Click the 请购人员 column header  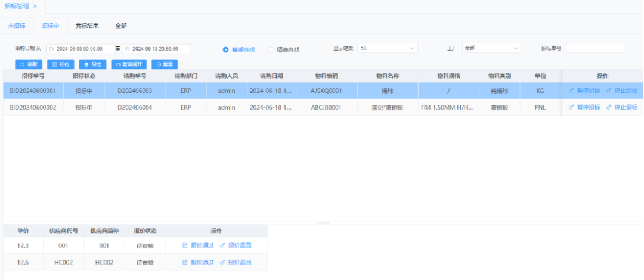coord(227,76)
